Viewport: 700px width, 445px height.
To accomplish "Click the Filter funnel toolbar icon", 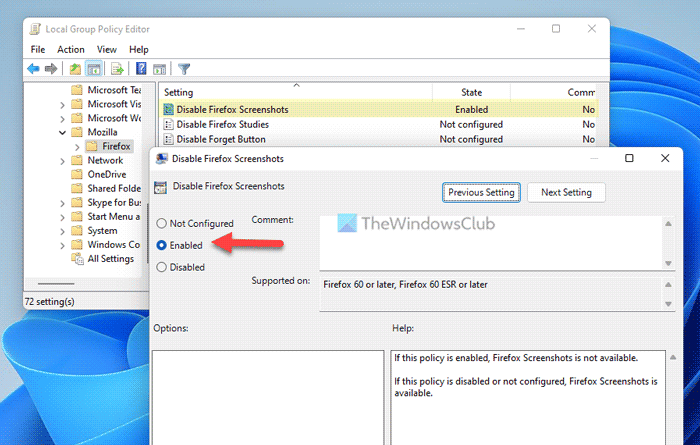I will tap(184, 69).
